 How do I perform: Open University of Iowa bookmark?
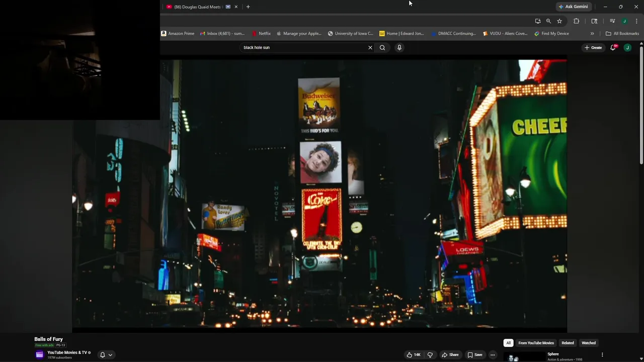[350, 34]
